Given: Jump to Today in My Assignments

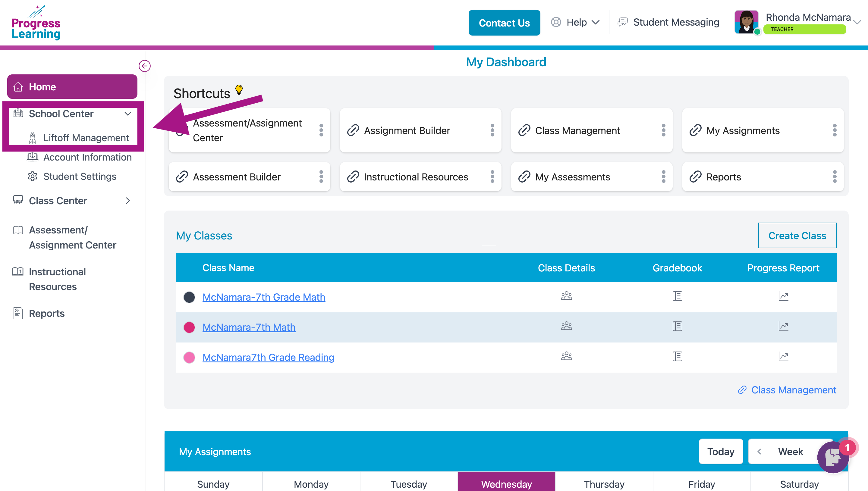Looking at the screenshot, I should (x=721, y=452).
